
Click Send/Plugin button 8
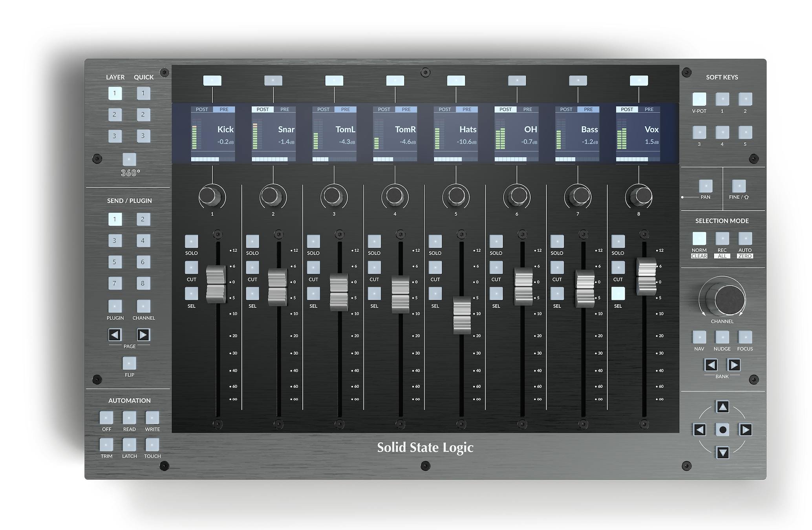coord(143,283)
